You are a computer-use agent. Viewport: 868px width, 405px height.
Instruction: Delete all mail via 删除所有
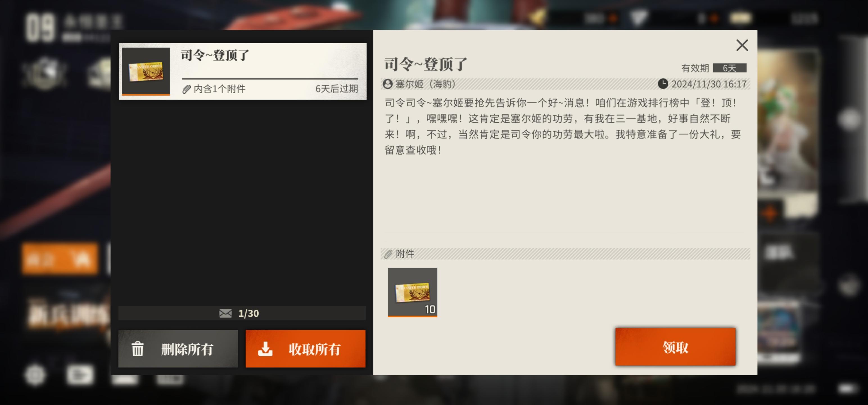[178, 349]
